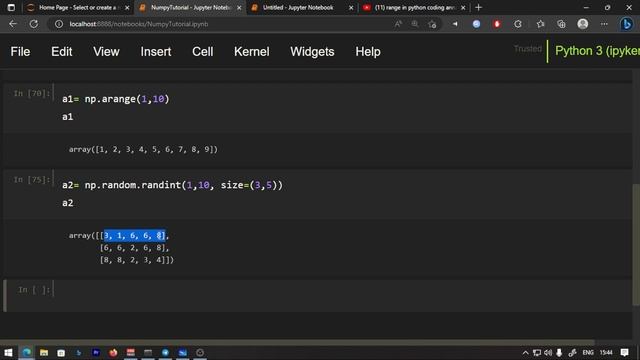Screen dimensions: 640x360
Task: Click the ENG language indicator
Action: 588,352
